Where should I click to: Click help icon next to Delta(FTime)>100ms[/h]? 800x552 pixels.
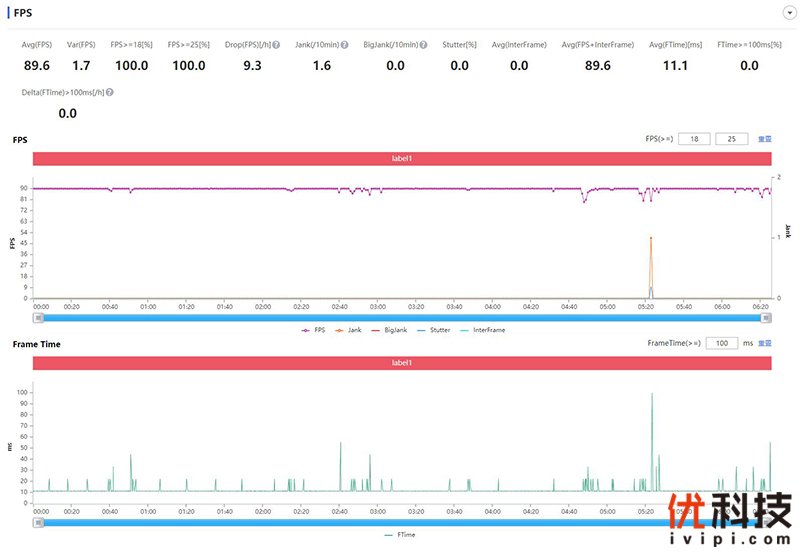click(109, 92)
